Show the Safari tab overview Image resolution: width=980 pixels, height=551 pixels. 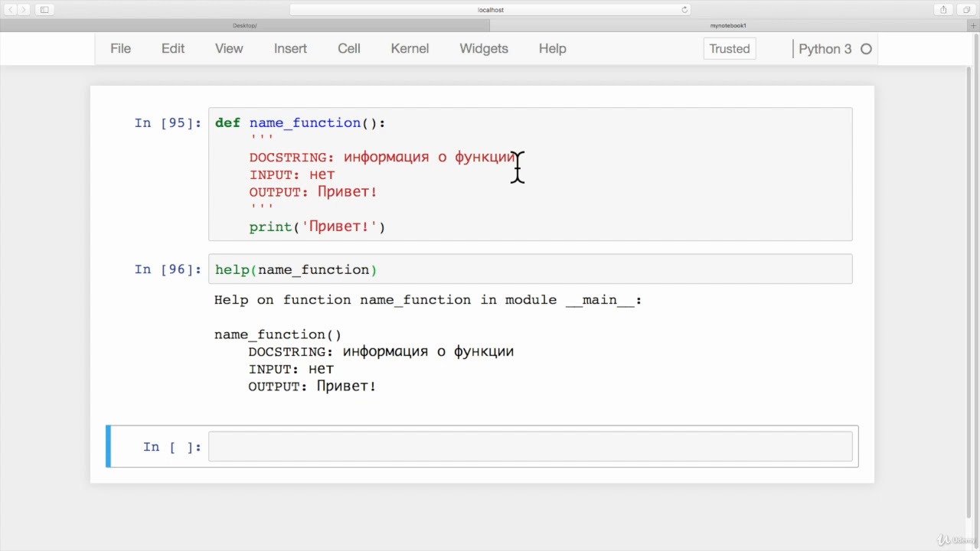point(966,9)
